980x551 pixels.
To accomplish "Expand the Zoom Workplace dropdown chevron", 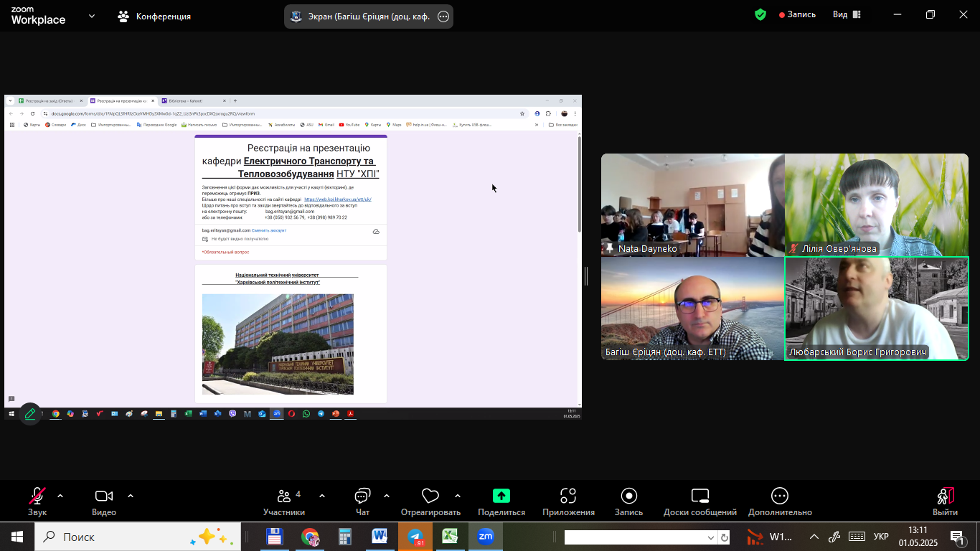I will [92, 16].
